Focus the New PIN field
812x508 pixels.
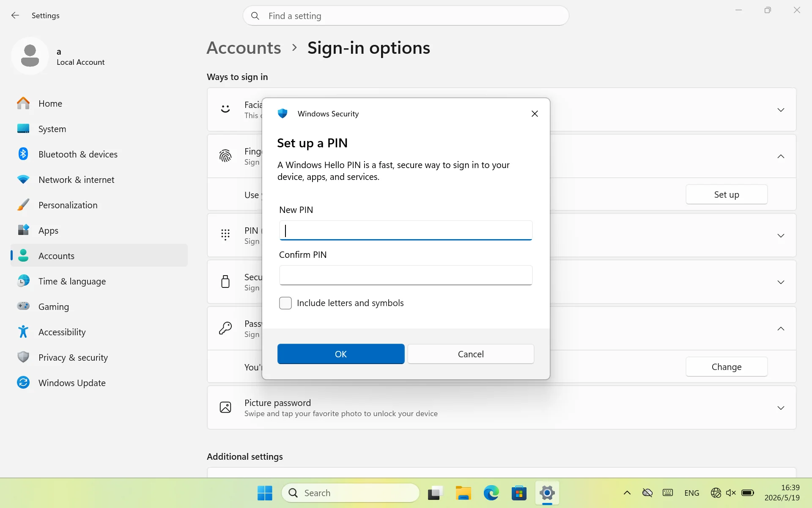(406, 230)
